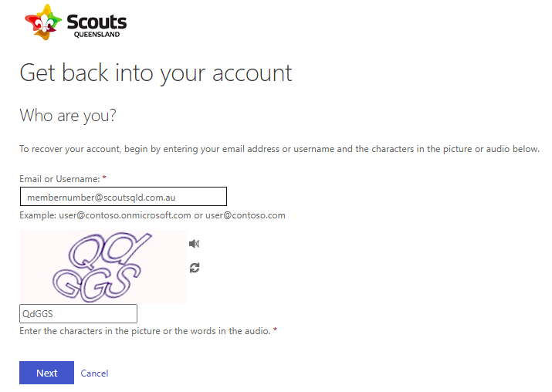Image resolution: width=552 pixels, height=392 pixels.
Task: Click the Next button
Action: 46,373
